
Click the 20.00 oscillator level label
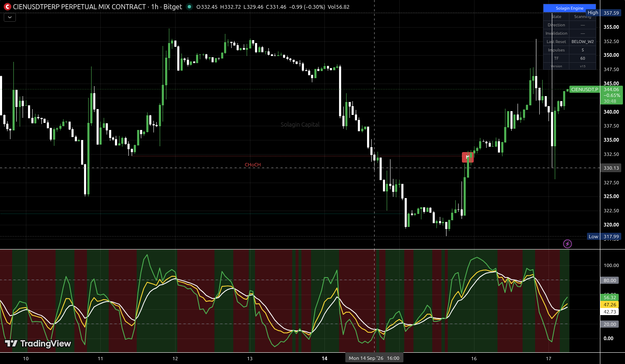[x=610, y=324]
